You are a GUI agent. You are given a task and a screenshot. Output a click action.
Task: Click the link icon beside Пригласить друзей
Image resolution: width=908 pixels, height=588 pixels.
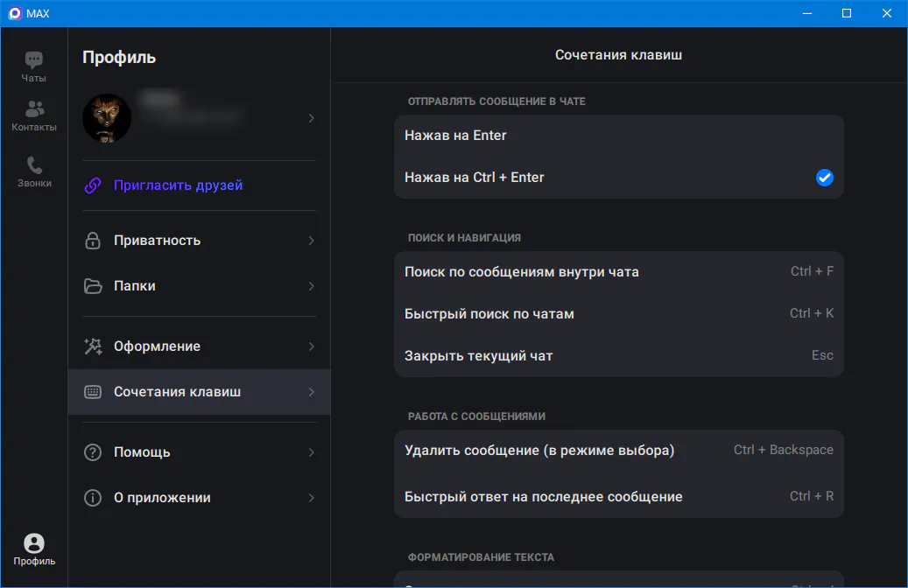pyautogui.click(x=93, y=185)
